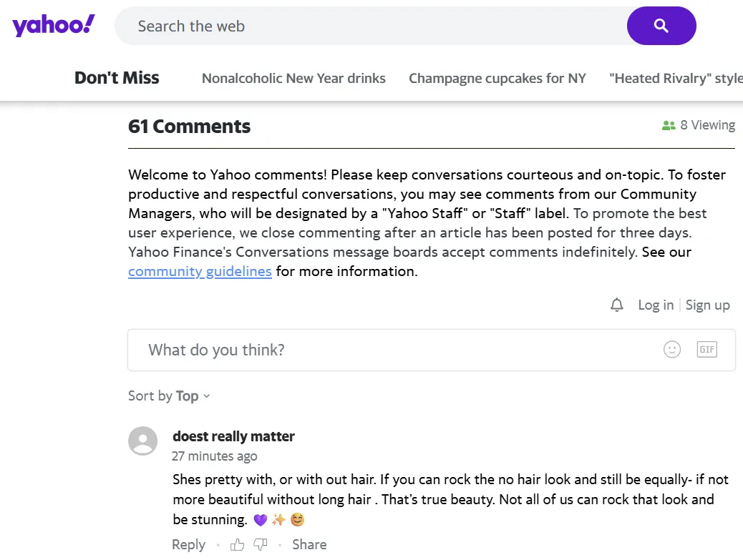Screen dimensions: 743x560
Task: Share the comment
Action: 309,545
